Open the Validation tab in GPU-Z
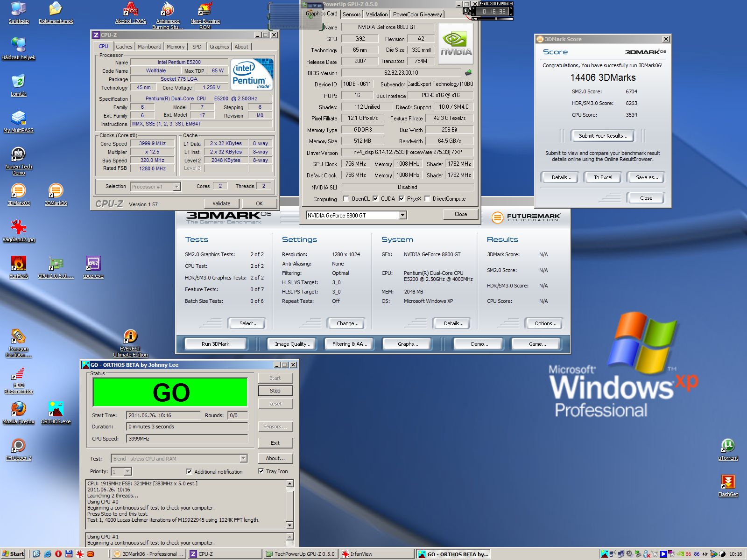The image size is (747, 560). (x=377, y=14)
